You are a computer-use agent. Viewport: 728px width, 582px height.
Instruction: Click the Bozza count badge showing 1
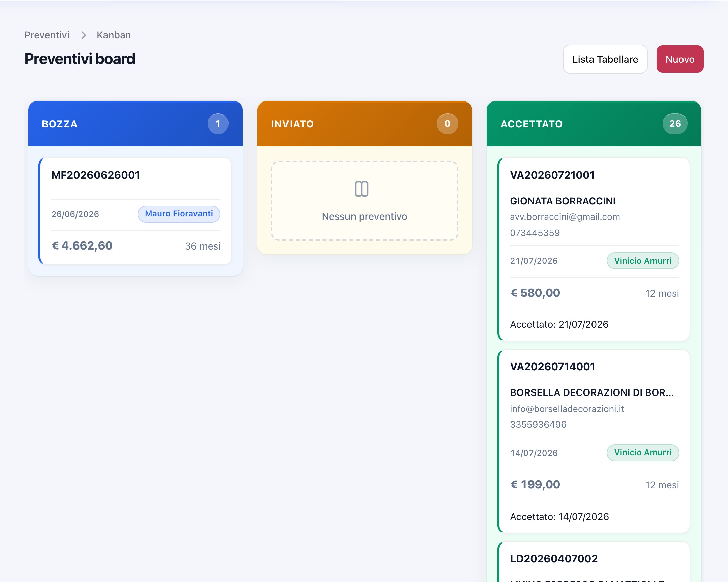tap(218, 124)
